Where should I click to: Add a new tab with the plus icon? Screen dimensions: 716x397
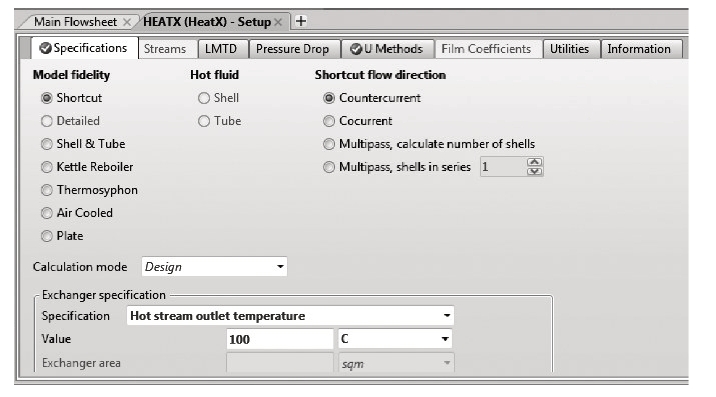pyautogui.click(x=300, y=21)
